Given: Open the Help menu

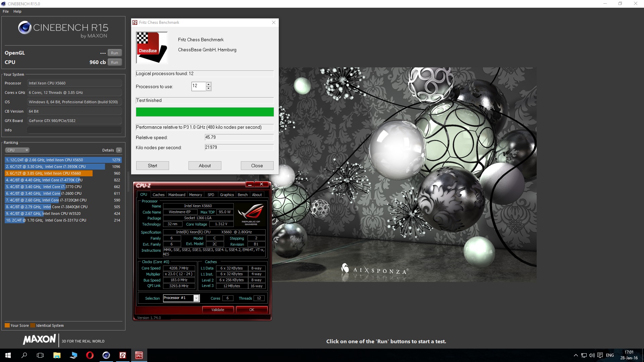Looking at the screenshot, I should (17, 11).
